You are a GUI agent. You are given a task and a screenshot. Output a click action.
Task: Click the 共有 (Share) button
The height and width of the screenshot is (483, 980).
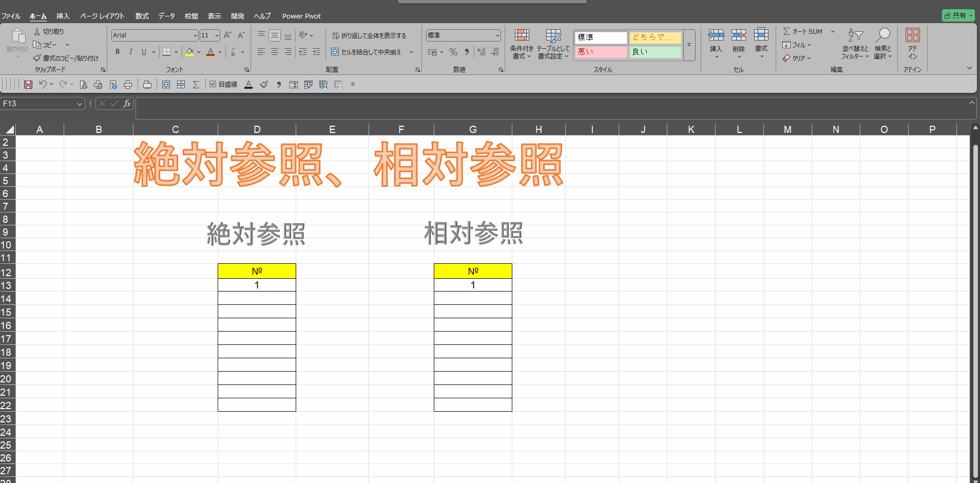(958, 15)
